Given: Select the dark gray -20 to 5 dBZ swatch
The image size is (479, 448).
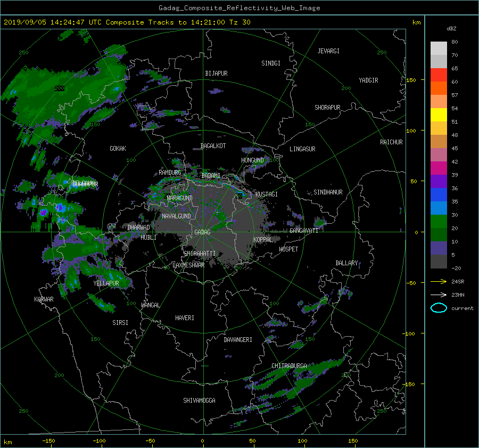Looking at the screenshot, I should [439, 261].
